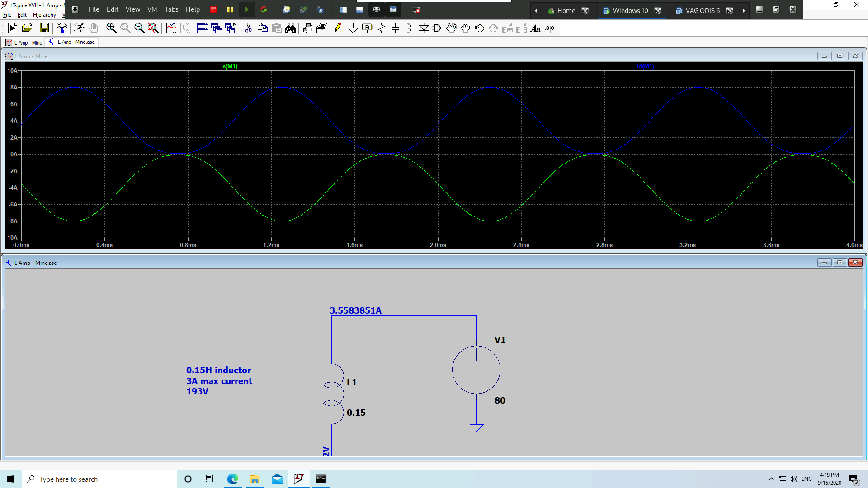Click the Halt hand icon
Image resolution: width=868 pixels, height=488 pixels.
pyautogui.click(x=94, y=28)
